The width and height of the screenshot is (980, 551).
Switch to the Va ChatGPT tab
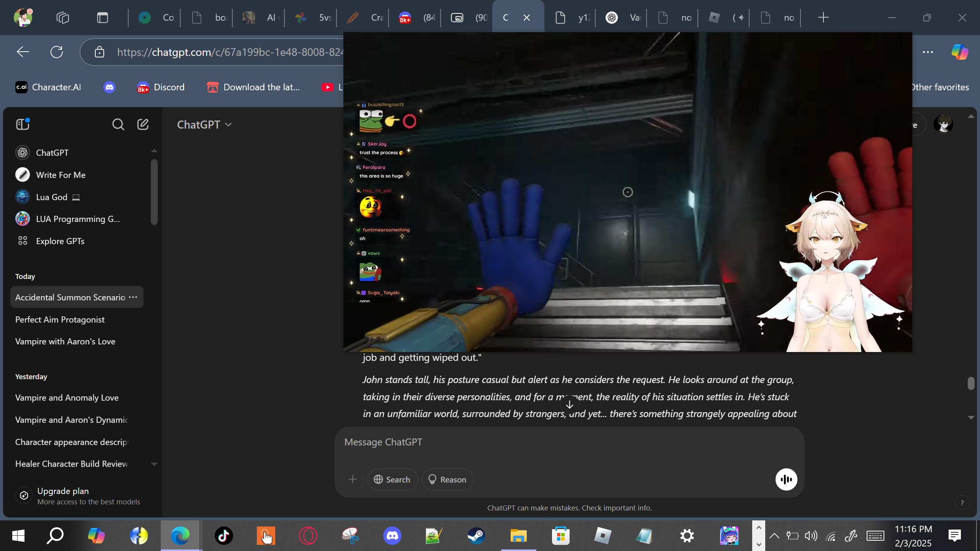[x=622, y=18]
